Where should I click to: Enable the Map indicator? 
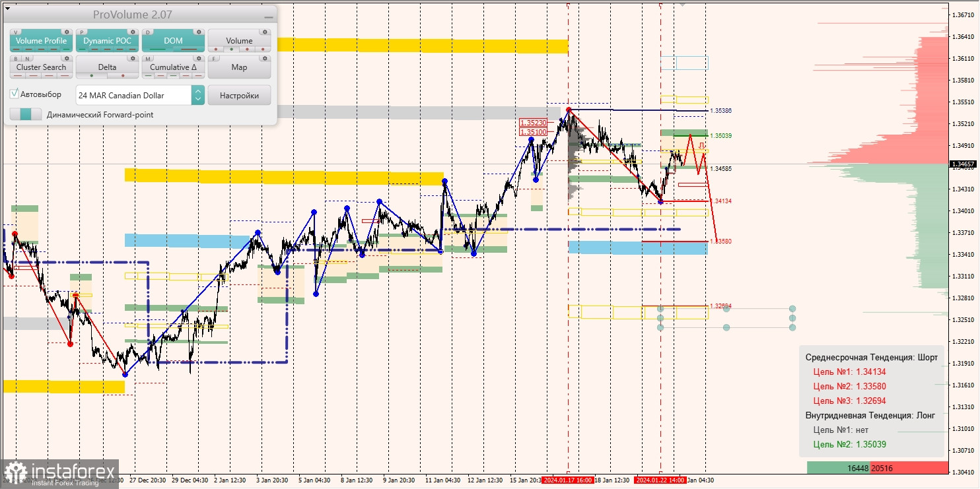tap(239, 67)
